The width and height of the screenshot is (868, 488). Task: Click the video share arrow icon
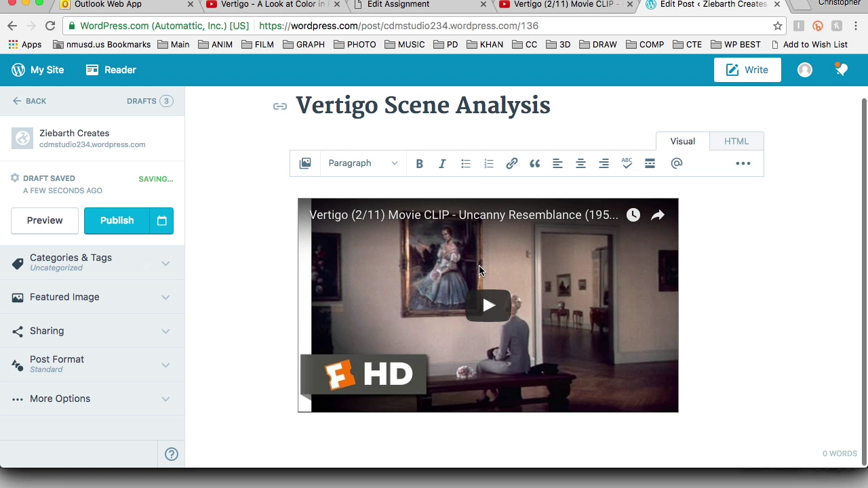tap(658, 215)
